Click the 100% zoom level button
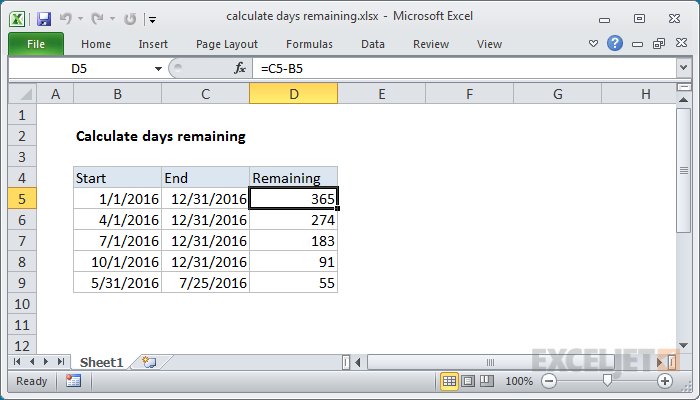This screenshot has width=700, height=400. [x=518, y=381]
